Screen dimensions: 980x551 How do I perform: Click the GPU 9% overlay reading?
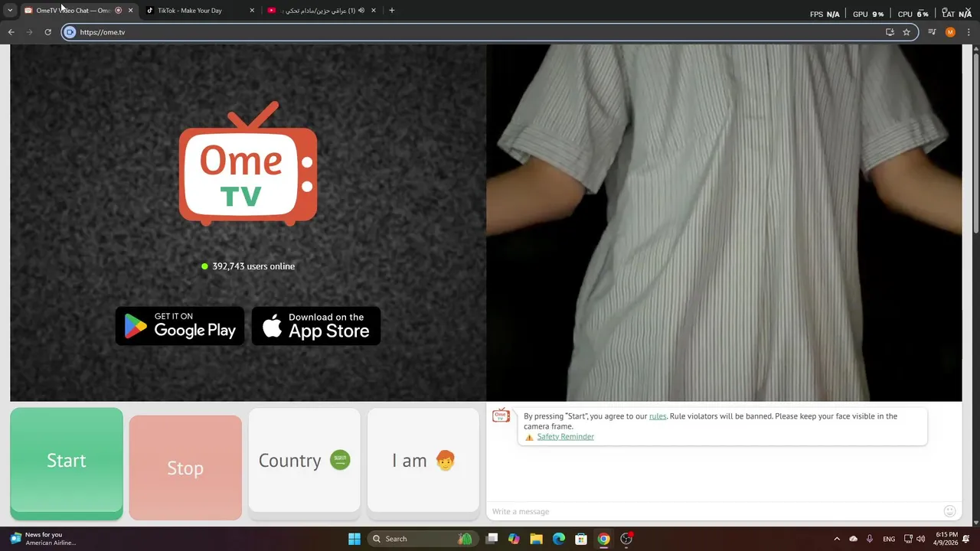coord(868,14)
